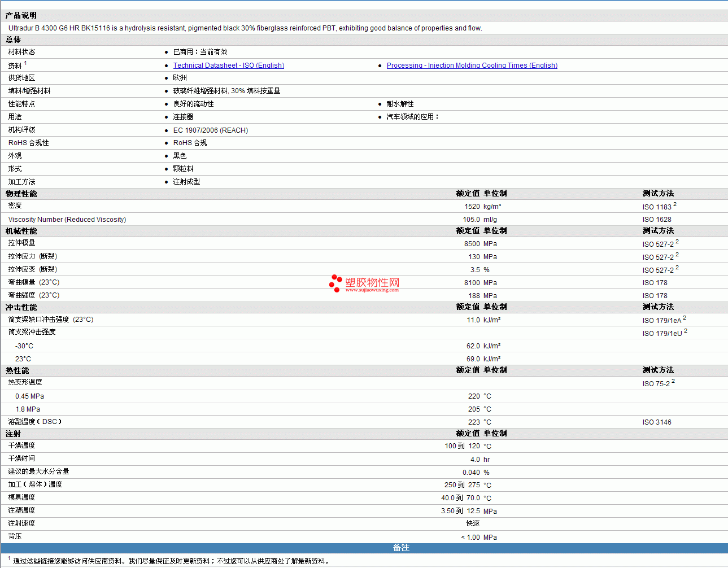This screenshot has height=568, width=728.
Task: Click the 物理性能 section header
Action: tap(21, 194)
